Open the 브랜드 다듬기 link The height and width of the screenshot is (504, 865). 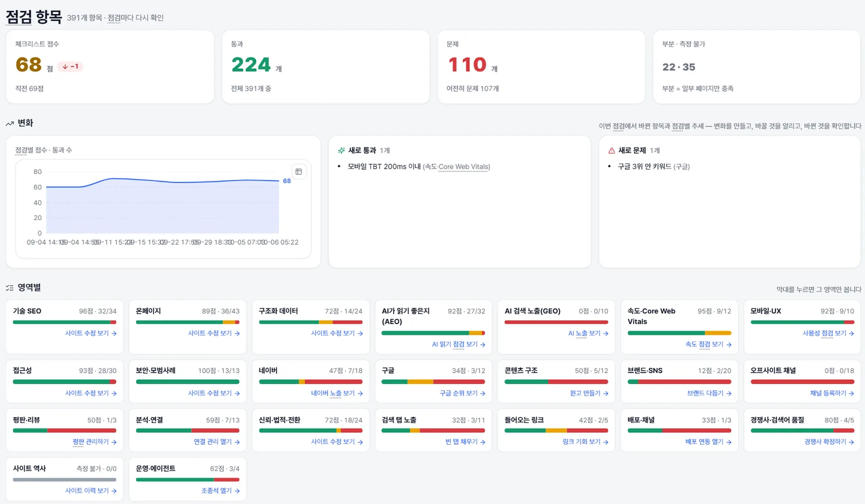pyautogui.click(x=709, y=393)
